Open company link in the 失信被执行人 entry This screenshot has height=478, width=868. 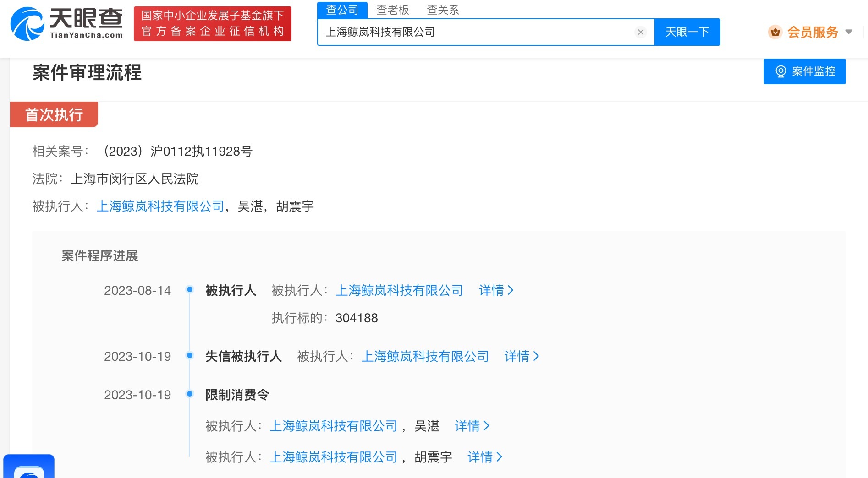point(425,356)
